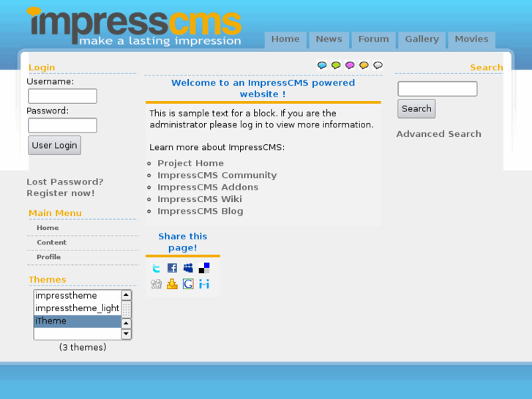Screen dimensions: 532x399
Task: Click the 'Welcome to an ImpressCMS powered website !' heading
Action: pyautogui.click(x=263, y=89)
